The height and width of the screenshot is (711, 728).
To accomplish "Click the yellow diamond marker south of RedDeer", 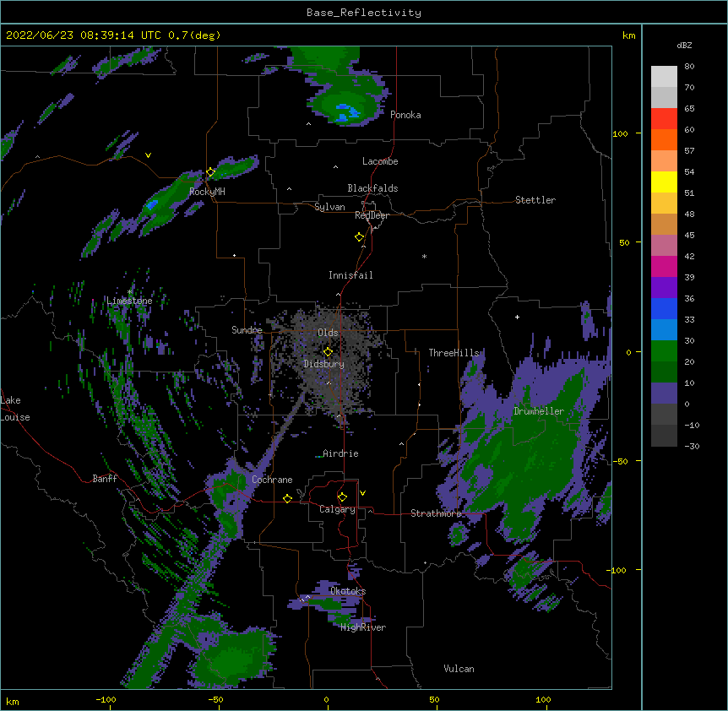I will [x=360, y=237].
